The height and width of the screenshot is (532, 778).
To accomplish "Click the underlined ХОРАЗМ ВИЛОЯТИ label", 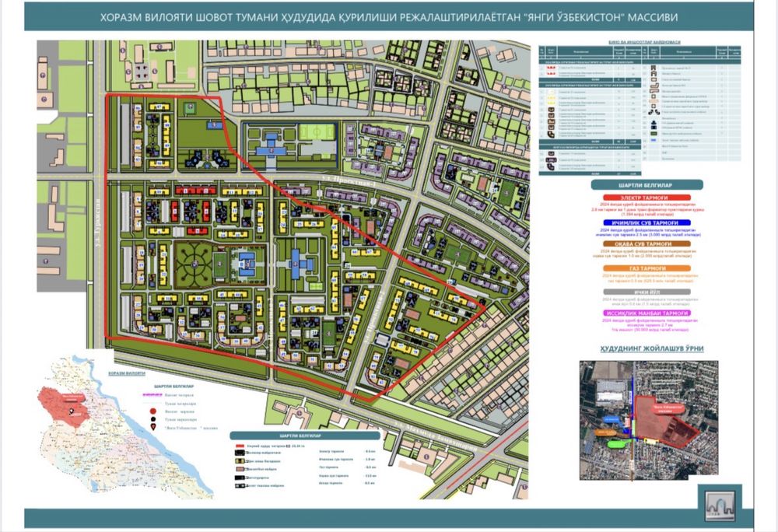I will click(127, 373).
